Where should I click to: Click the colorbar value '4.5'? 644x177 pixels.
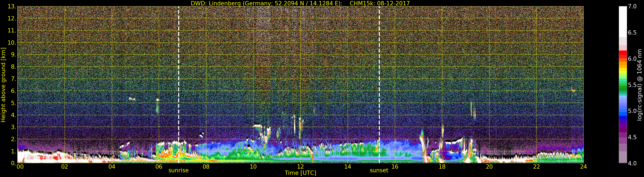point(632,137)
